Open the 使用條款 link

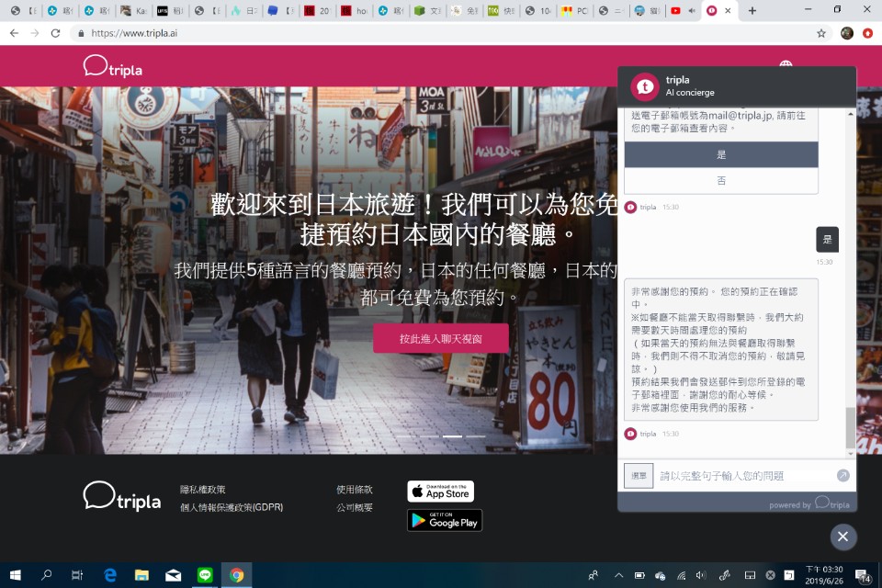click(355, 490)
